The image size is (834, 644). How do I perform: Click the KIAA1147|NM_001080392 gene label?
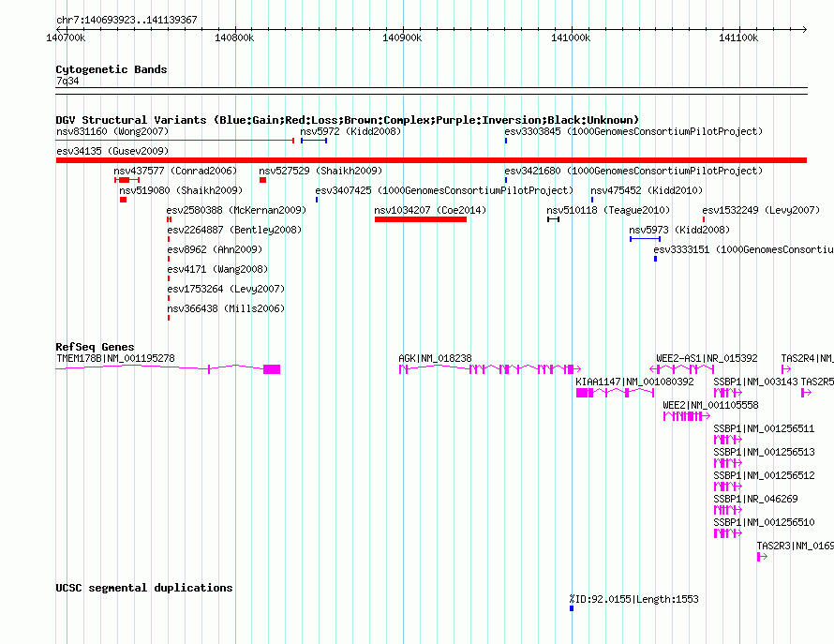(634, 382)
